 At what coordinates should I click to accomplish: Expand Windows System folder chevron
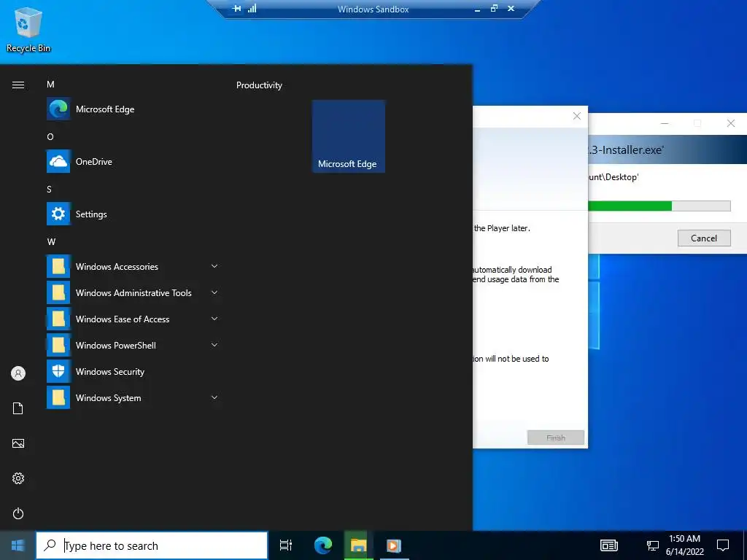pos(214,397)
